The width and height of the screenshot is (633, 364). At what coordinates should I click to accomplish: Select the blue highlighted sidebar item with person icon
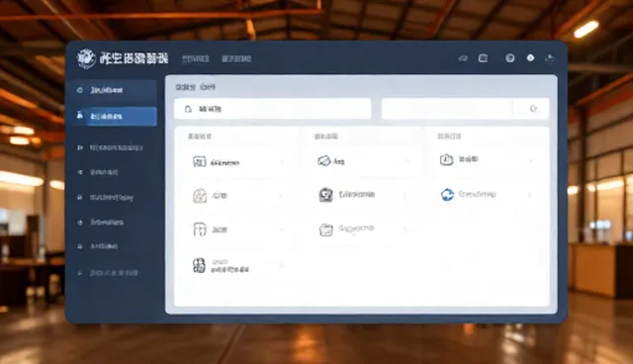(115, 116)
